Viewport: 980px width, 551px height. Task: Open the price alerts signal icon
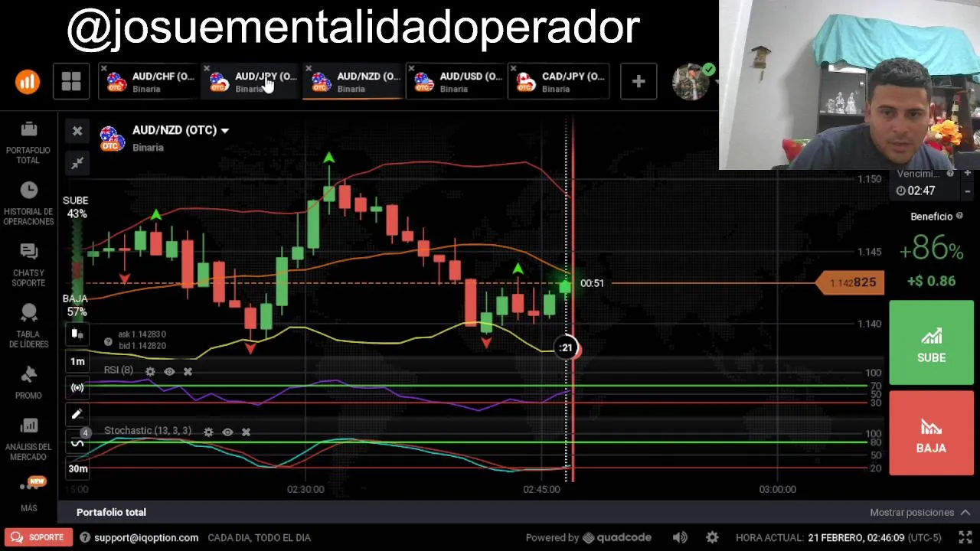pos(77,388)
